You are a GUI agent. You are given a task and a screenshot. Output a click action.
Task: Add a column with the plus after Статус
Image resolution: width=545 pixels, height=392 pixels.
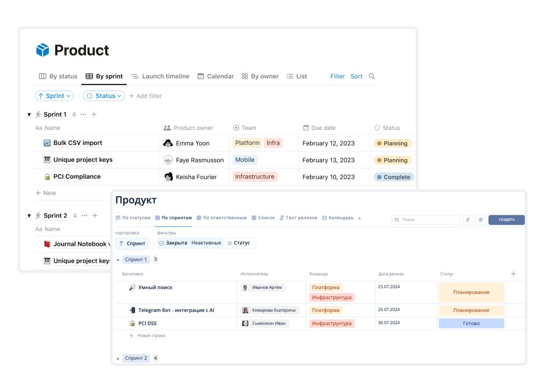tap(513, 274)
